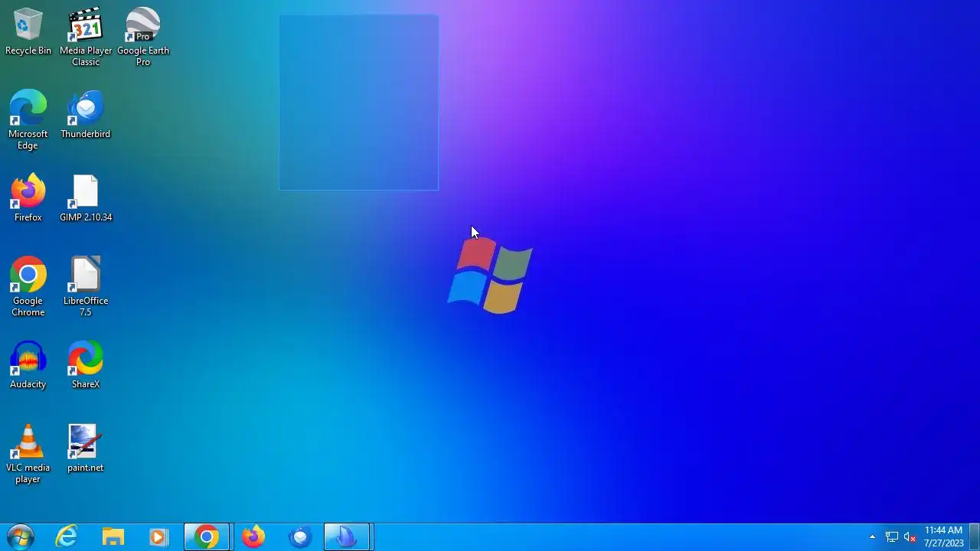
Task: Select the paint.net desktop shortcut
Action: tap(86, 448)
